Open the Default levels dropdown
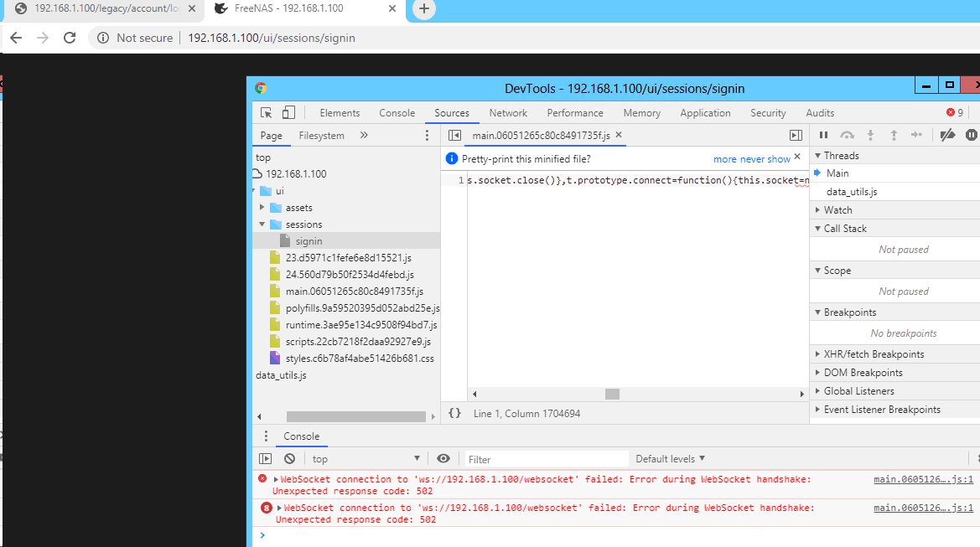Viewport: 980px width, 547px height. (670, 459)
